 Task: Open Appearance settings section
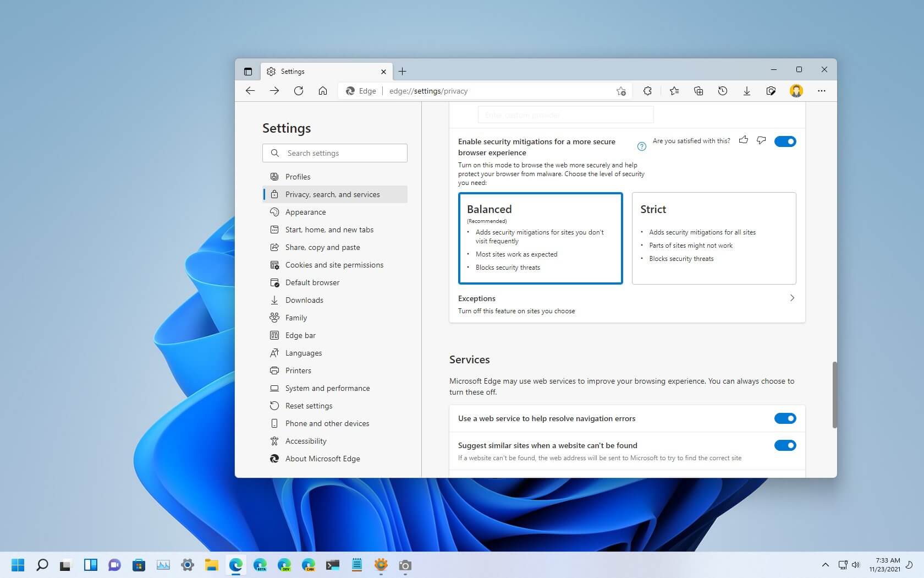(335, 212)
